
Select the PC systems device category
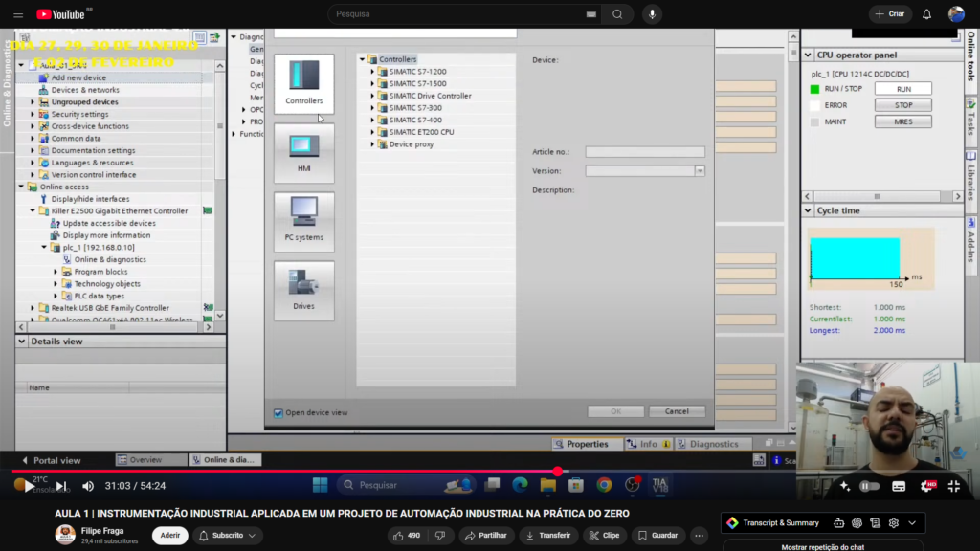point(303,221)
